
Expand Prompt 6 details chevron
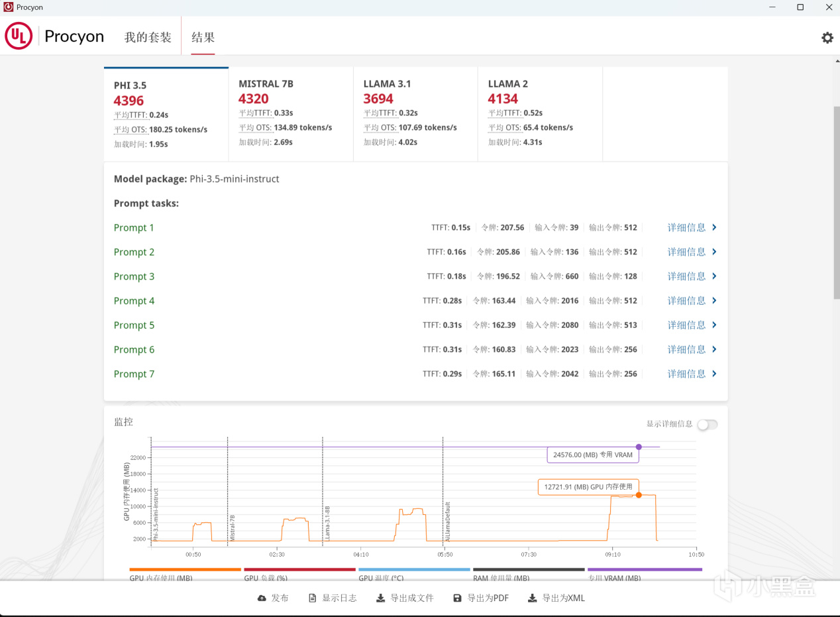[x=714, y=349]
